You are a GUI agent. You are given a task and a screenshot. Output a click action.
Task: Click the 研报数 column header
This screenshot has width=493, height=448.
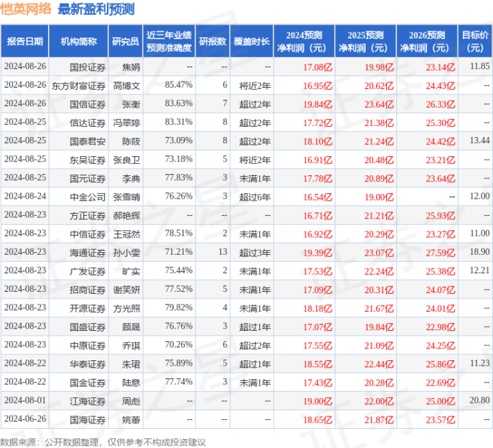[x=213, y=42]
